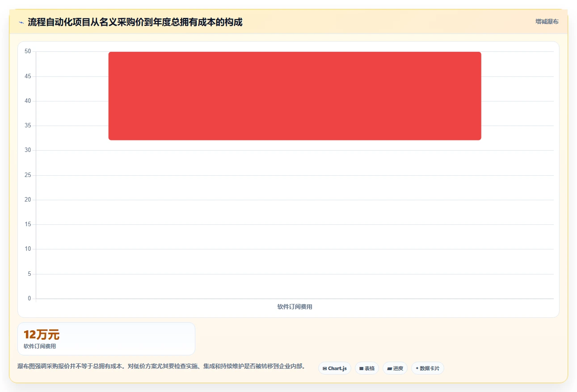Click the 12万元 data card
The width and height of the screenshot is (577, 392).
tap(106, 339)
